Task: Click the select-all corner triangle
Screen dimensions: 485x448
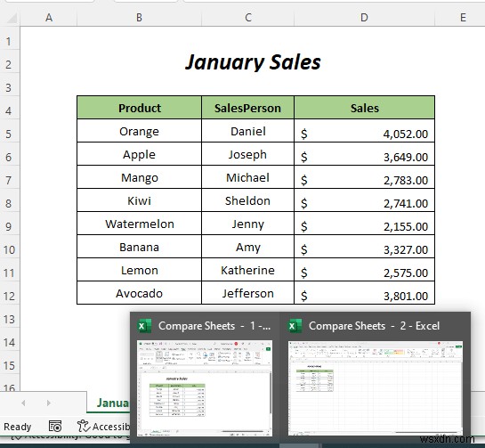Action: (x=12, y=19)
